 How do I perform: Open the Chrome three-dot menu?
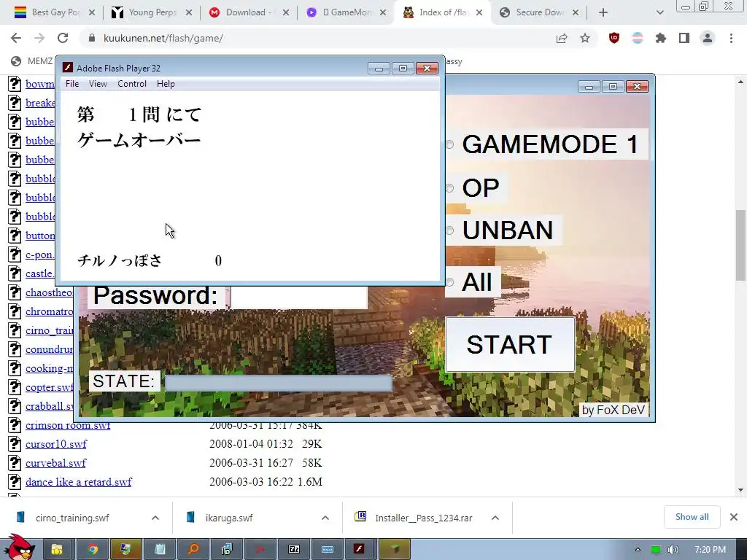pyautogui.click(x=731, y=38)
